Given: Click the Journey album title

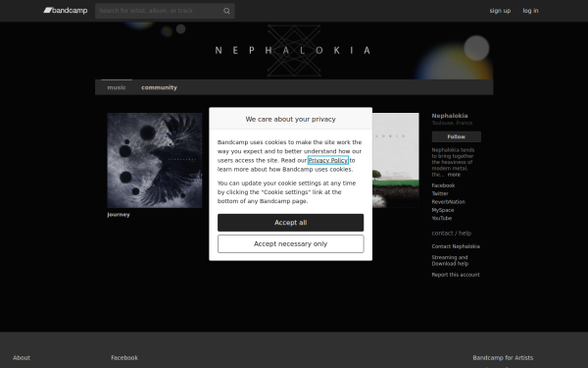Looking at the screenshot, I should [119, 214].
